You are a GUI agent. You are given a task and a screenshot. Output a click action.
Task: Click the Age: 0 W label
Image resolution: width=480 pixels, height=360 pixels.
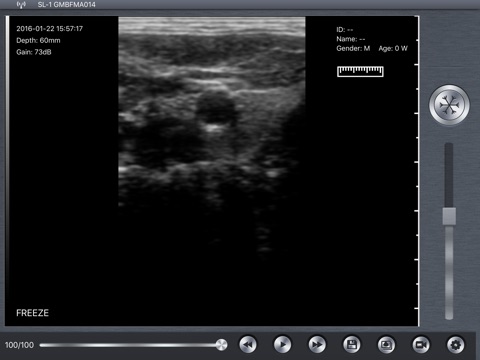tap(393, 48)
